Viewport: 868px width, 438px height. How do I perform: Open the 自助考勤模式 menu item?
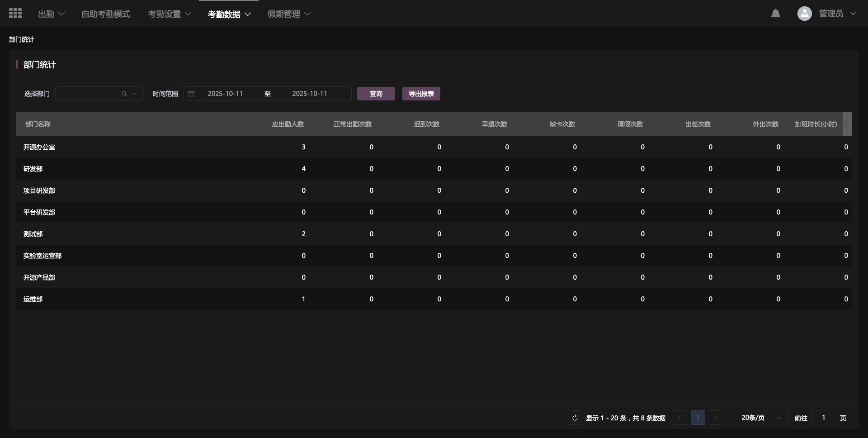[x=106, y=14]
